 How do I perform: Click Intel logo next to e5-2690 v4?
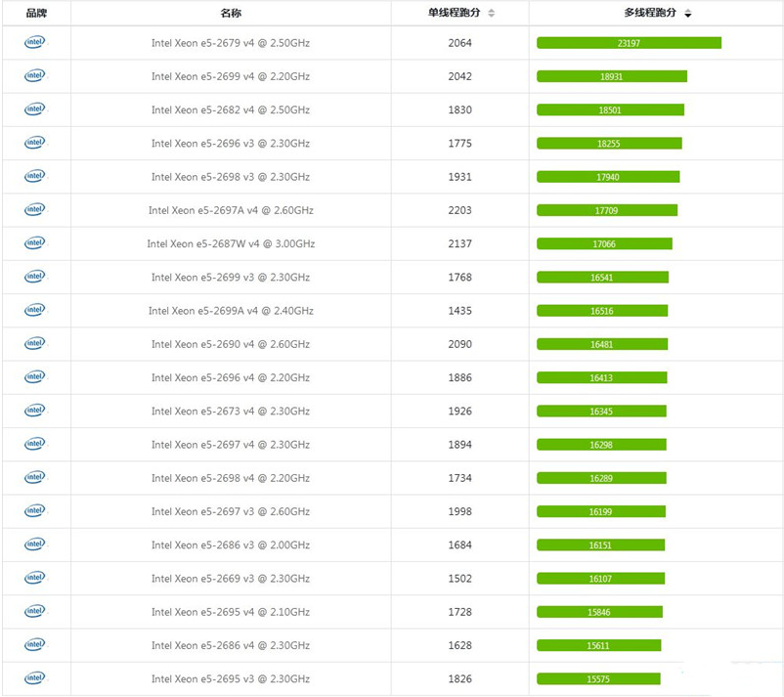35,343
